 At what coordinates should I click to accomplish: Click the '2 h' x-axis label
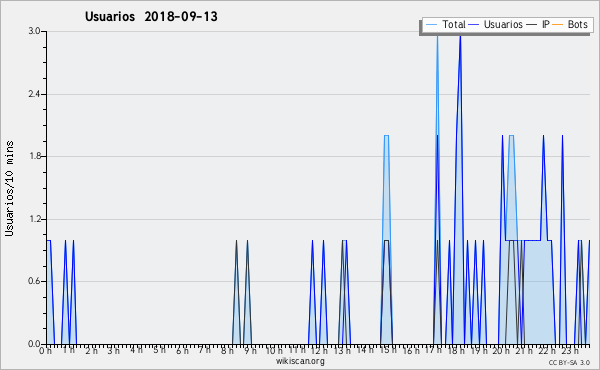[91, 350]
